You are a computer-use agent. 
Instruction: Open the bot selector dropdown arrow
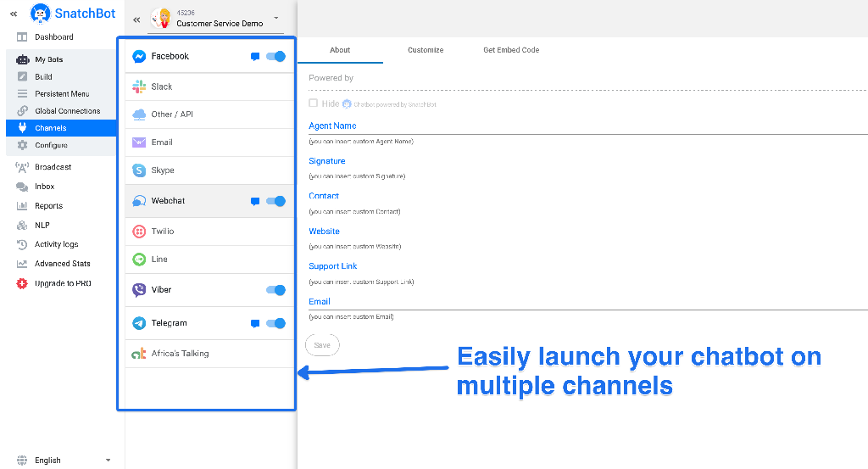click(x=276, y=18)
